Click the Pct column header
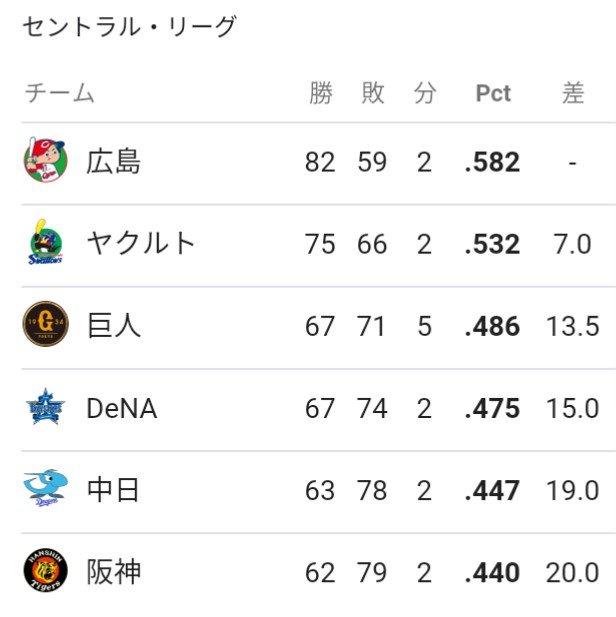This screenshot has height=617, width=616. point(493,94)
